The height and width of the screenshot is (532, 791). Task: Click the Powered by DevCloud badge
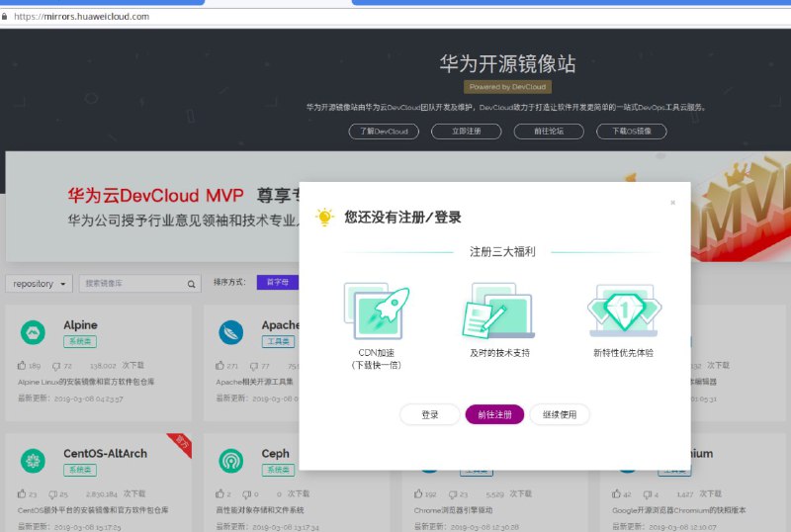507,87
